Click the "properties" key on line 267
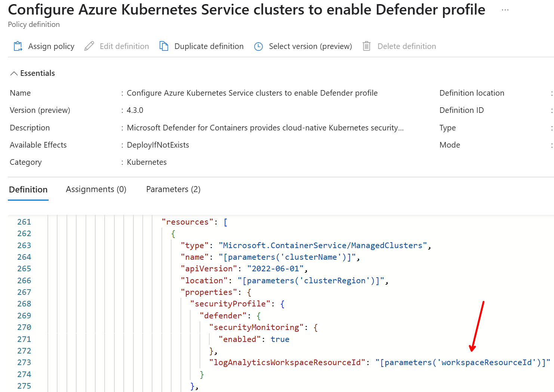This screenshot has width=554, height=392. pyautogui.click(x=209, y=292)
